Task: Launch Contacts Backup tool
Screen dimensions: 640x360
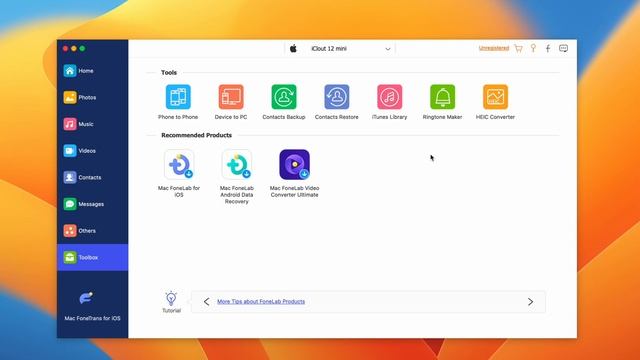Action: coord(284,97)
